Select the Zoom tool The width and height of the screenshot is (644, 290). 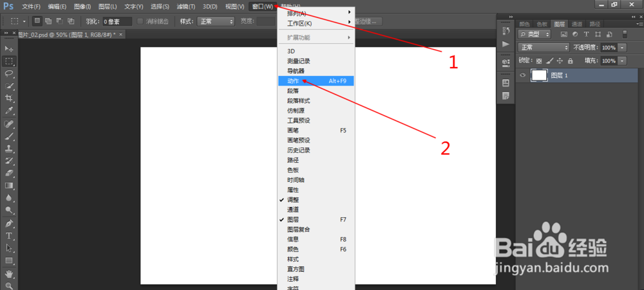click(x=8, y=285)
